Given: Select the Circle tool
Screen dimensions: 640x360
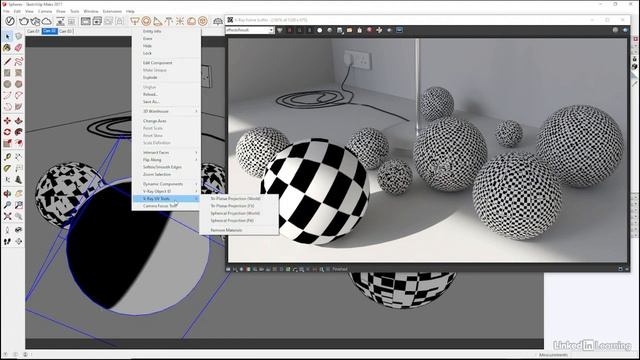Looking at the screenshot, I should tap(7, 84).
